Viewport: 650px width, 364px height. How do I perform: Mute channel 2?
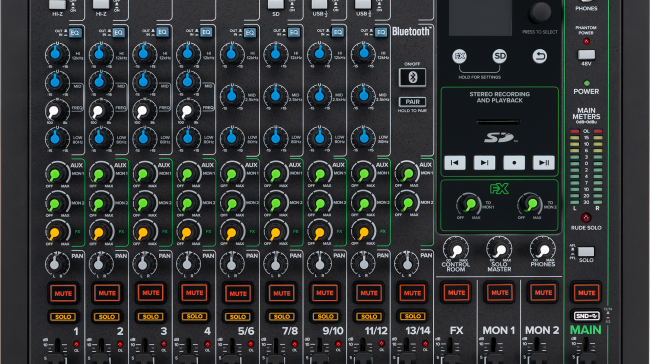click(107, 294)
